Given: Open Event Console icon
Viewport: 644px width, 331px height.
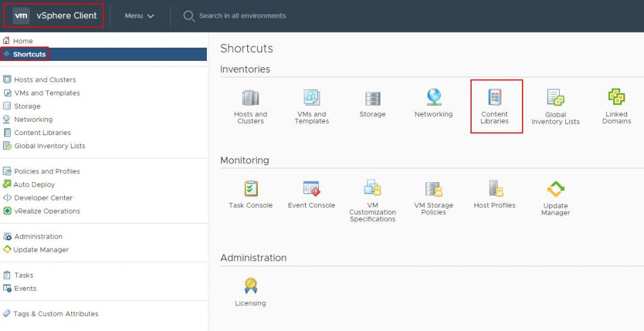Looking at the screenshot, I should (x=311, y=188).
